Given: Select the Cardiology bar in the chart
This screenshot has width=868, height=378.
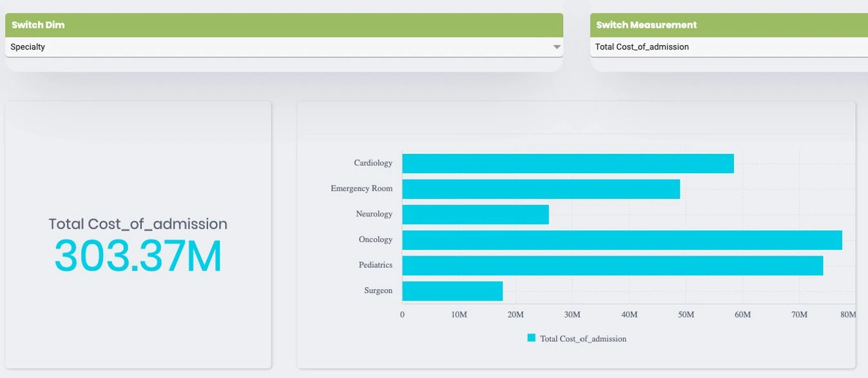Looking at the screenshot, I should click(568, 164).
